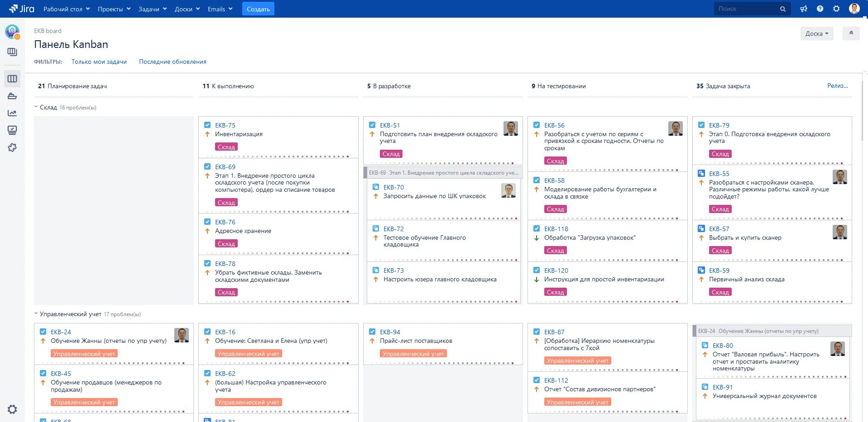Viewport: 868px width, 422px height.
Task: Click the assignee avatar on EKB-57
Action: tap(840, 232)
